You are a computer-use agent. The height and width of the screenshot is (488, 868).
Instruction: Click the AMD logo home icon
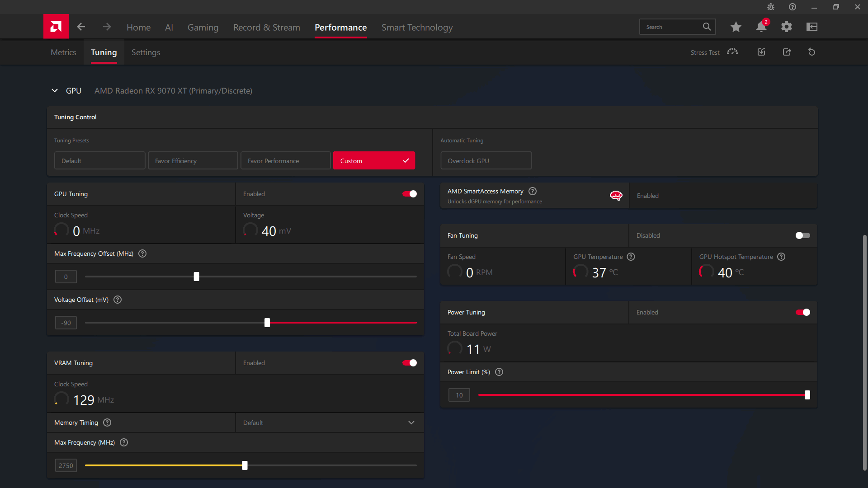(x=56, y=27)
